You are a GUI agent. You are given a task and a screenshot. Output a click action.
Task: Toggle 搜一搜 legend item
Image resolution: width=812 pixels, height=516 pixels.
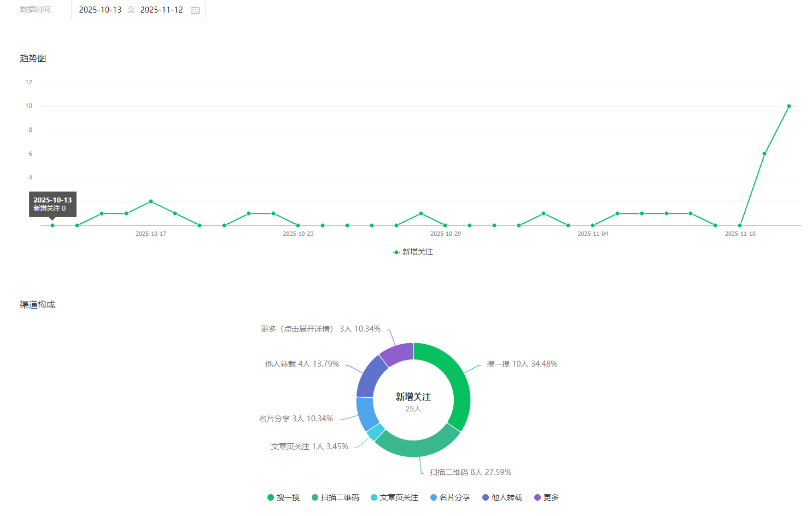click(x=283, y=497)
